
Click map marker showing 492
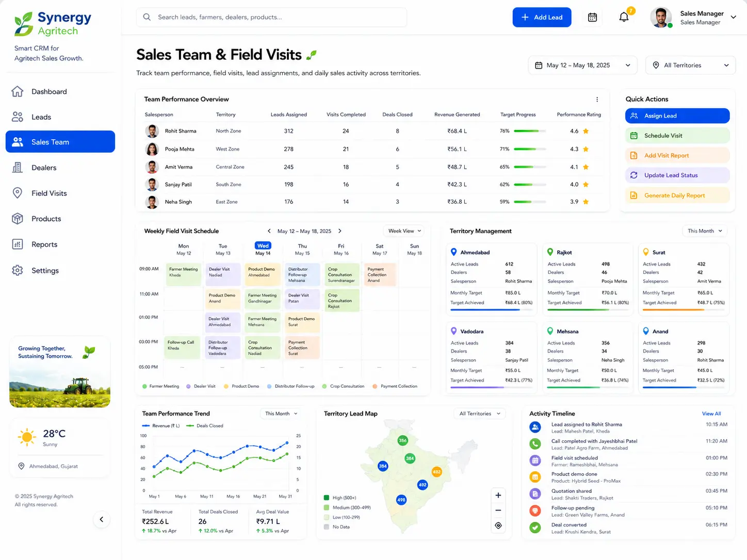click(423, 485)
